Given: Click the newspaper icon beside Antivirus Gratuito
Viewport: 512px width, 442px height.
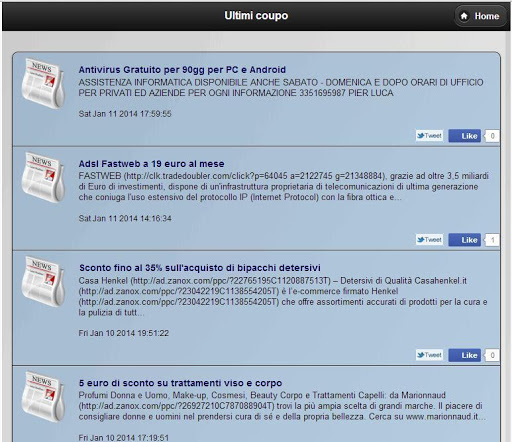Looking at the screenshot, I should (43, 83).
